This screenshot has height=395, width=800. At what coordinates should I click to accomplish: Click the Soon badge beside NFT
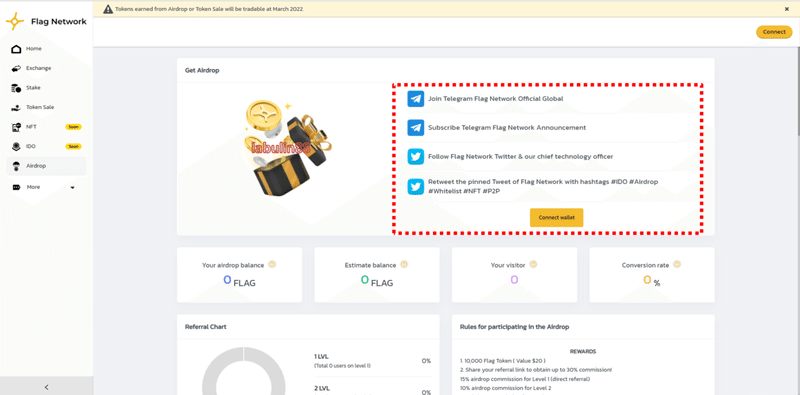[73, 127]
